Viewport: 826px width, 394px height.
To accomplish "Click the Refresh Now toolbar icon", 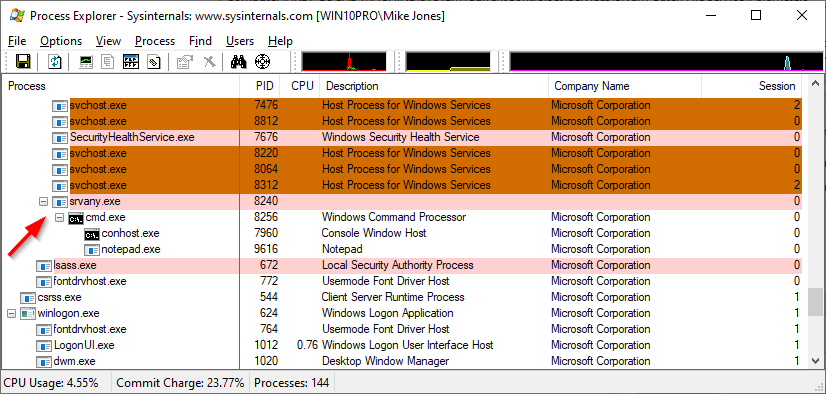I will 54,62.
